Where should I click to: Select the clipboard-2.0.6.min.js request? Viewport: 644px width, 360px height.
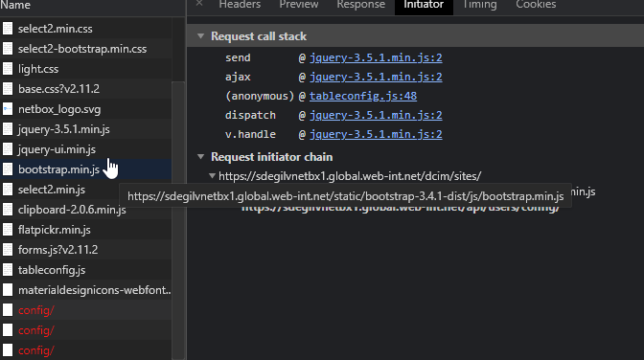(x=86, y=210)
